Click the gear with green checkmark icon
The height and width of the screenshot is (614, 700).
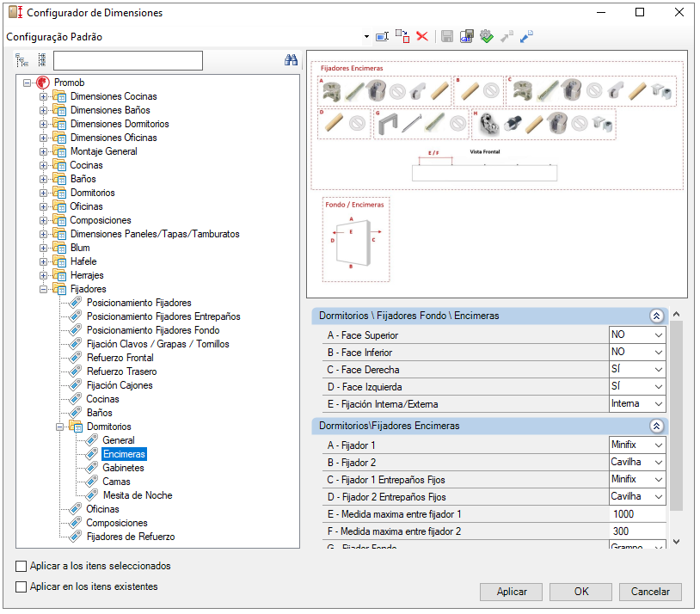tap(486, 36)
